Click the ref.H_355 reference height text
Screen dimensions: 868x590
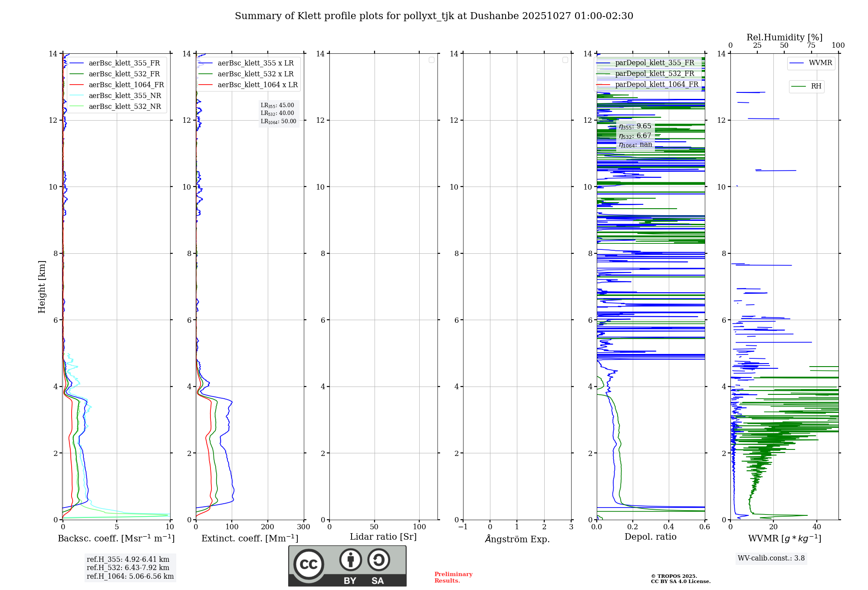point(128,560)
